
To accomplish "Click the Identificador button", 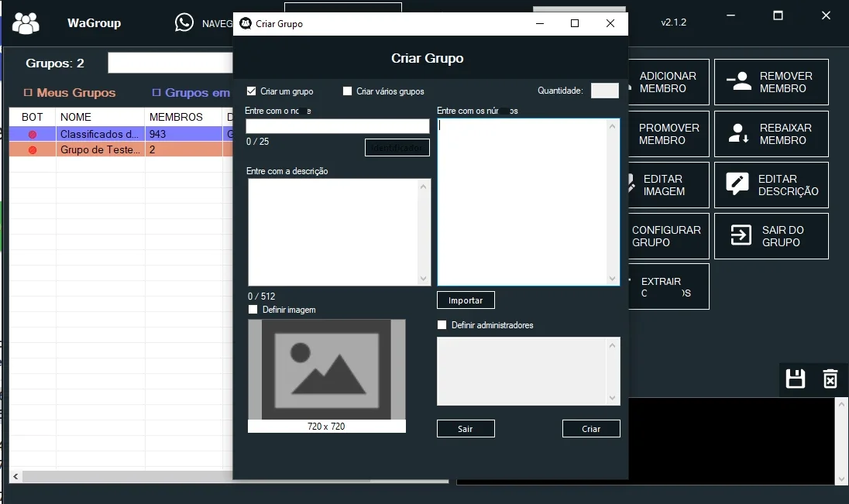I will (x=397, y=147).
